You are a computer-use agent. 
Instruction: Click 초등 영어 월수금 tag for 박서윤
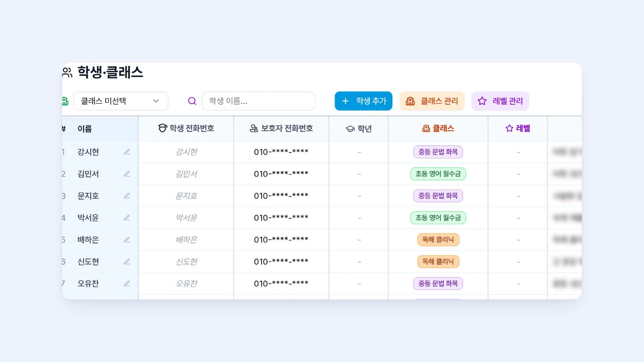[x=438, y=218]
